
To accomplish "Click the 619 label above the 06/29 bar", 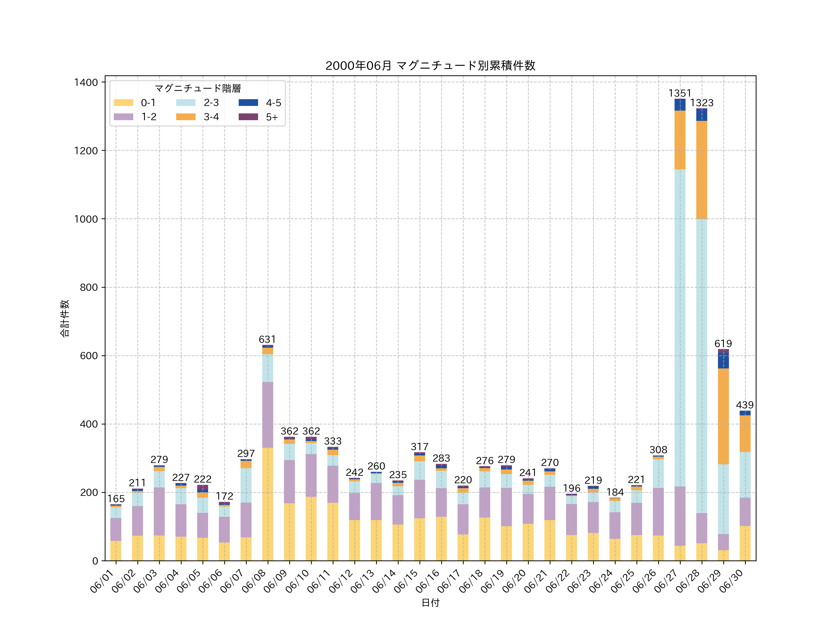I will pyautogui.click(x=723, y=343).
